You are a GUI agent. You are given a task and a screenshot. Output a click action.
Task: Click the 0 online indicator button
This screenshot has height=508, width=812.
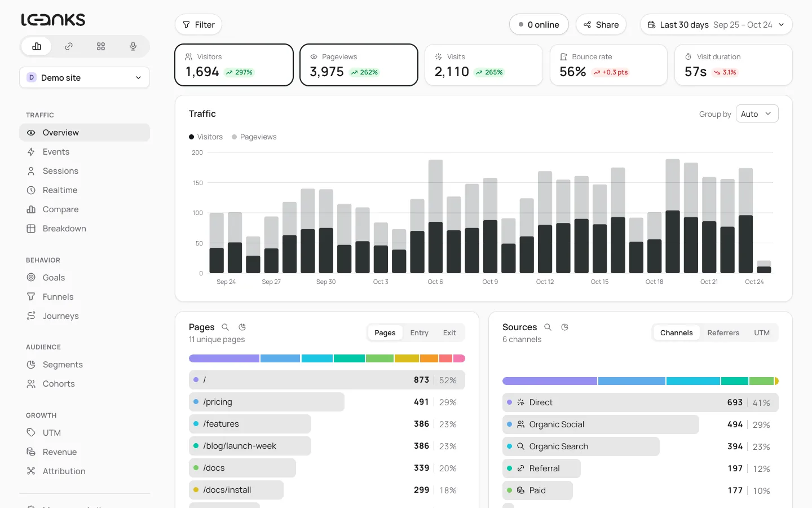point(539,25)
